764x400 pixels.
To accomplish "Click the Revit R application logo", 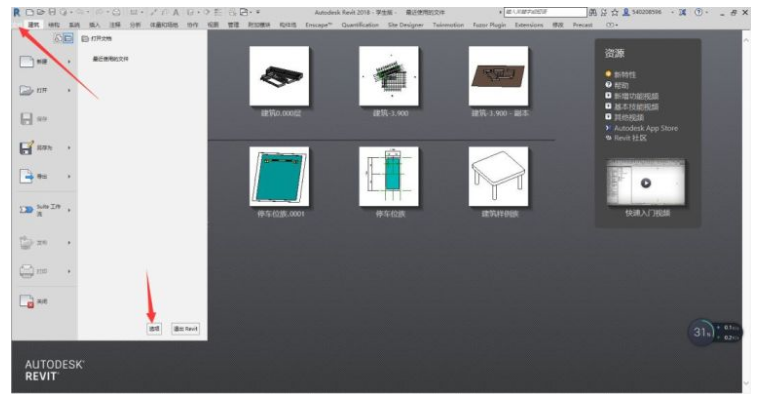I will [x=17, y=13].
